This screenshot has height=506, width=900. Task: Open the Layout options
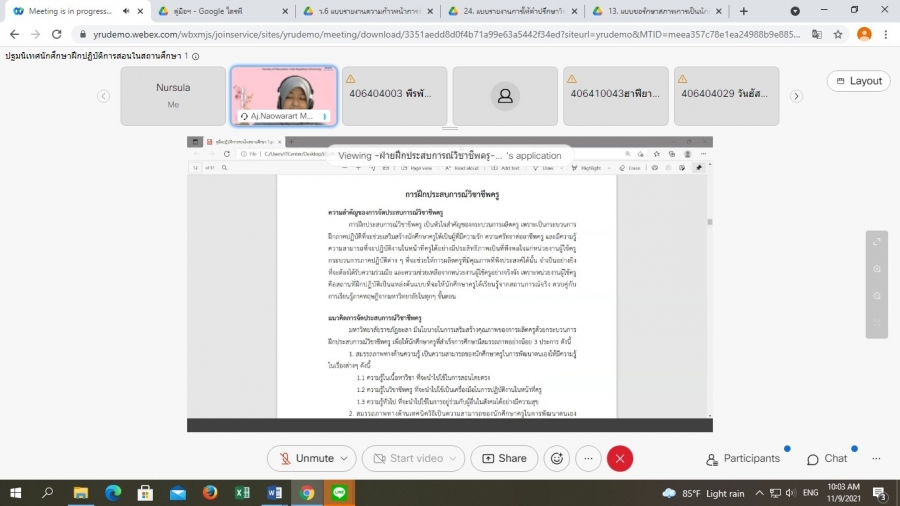858,81
